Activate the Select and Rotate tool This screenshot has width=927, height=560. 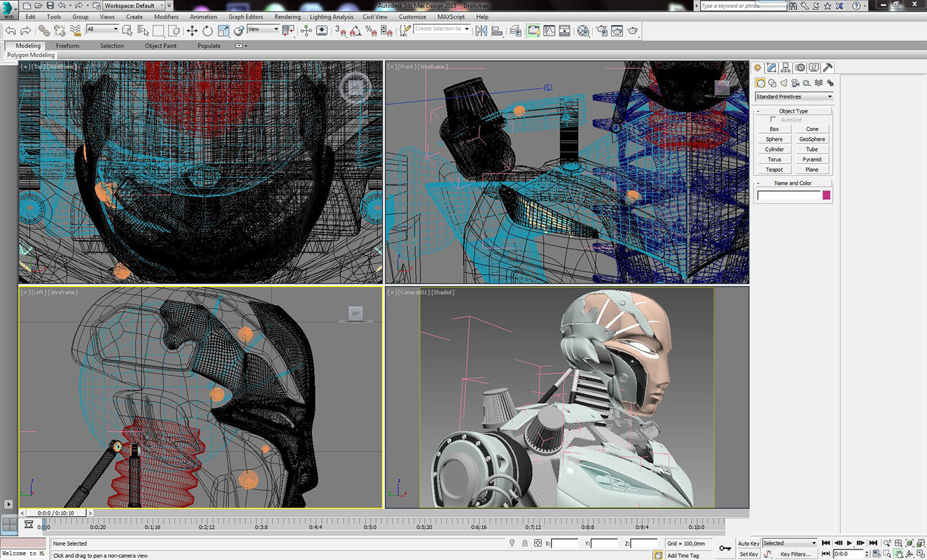pyautogui.click(x=207, y=30)
